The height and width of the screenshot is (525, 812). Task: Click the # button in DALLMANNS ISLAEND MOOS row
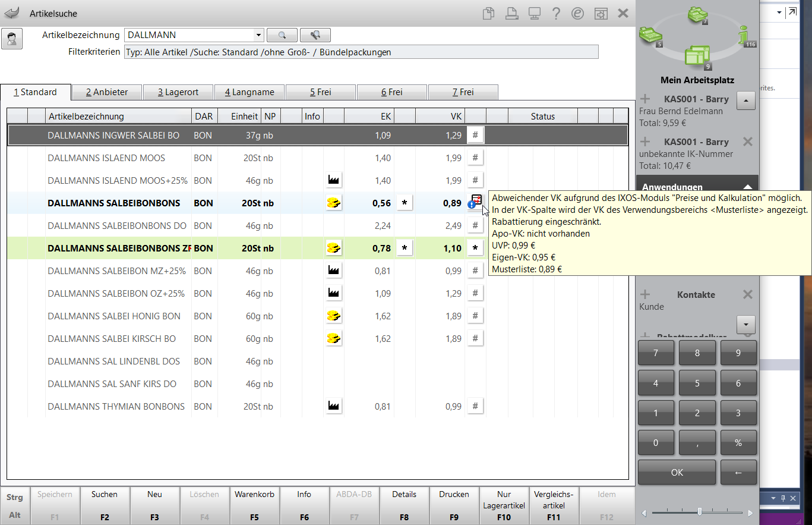coord(475,158)
